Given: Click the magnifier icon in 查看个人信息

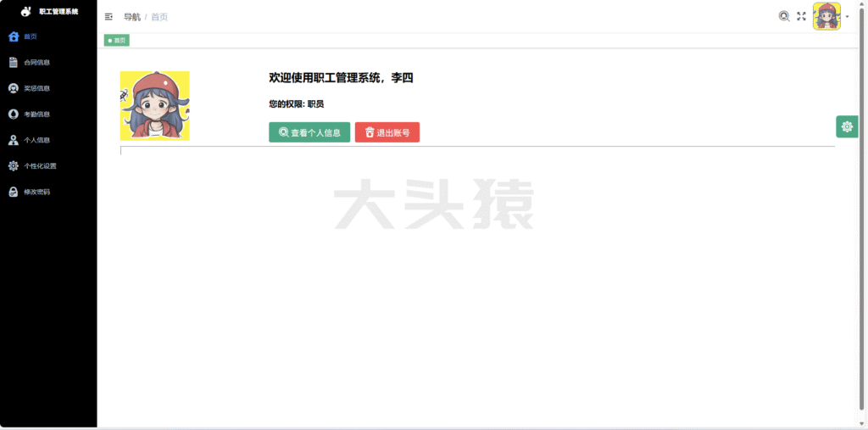Looking at the screenshot, I should 283,132.
